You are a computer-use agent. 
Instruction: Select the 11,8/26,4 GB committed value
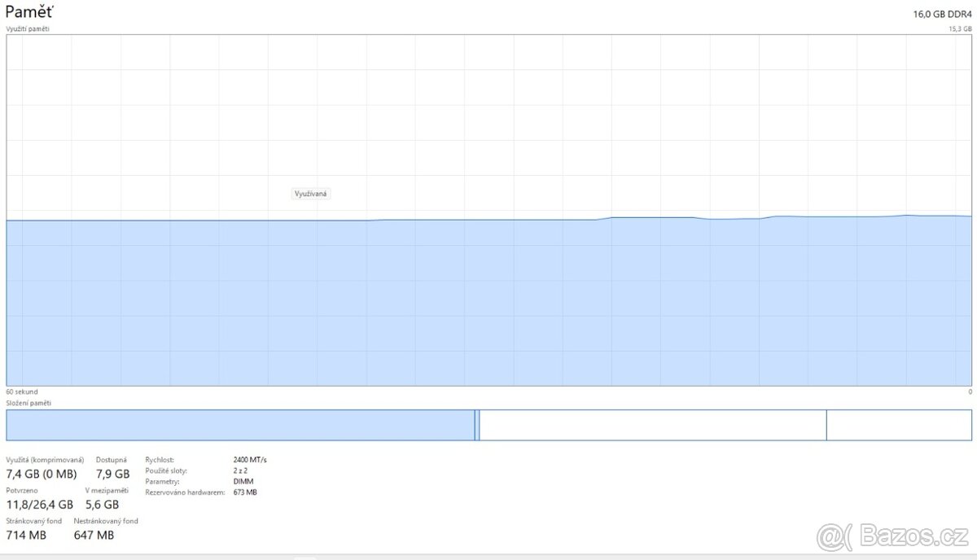[x=39, y=505]
